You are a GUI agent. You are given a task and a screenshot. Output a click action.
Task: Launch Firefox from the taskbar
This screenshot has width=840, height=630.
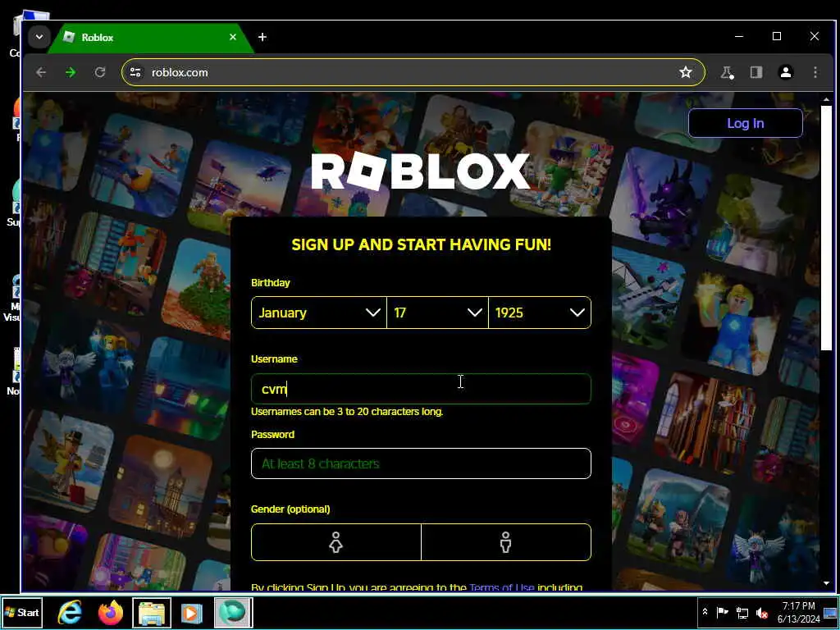point(111,612)
